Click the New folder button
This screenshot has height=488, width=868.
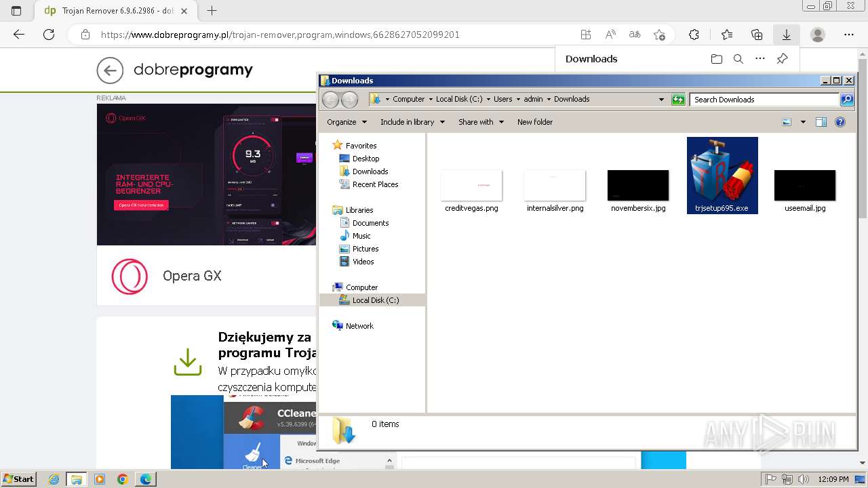(x=535, y=122)
